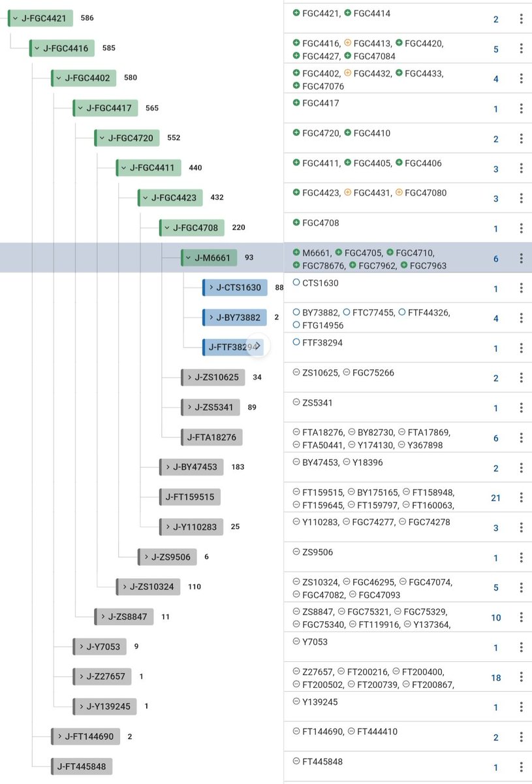Expand the J-BY73882 branch
This screenshot has width=532, height=784.
[x=210, y=318]
